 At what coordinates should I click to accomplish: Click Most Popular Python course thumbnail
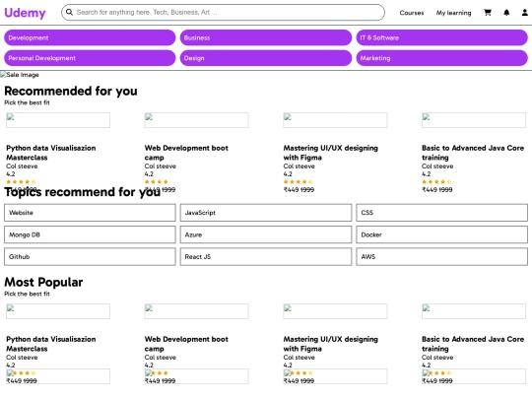pos(58,311)
